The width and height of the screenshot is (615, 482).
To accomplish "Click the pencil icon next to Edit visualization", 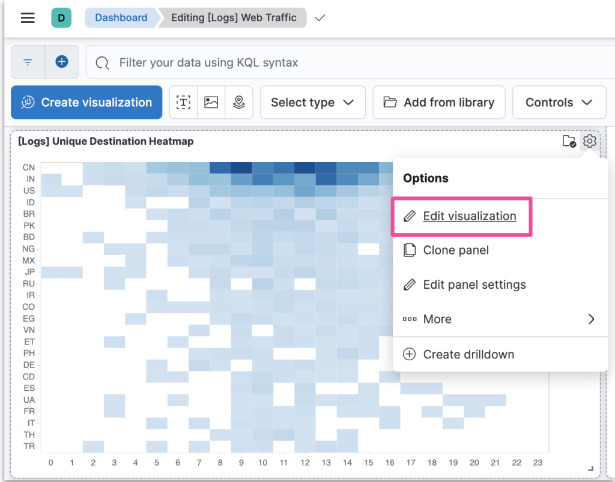I will (x=409, y=216).
